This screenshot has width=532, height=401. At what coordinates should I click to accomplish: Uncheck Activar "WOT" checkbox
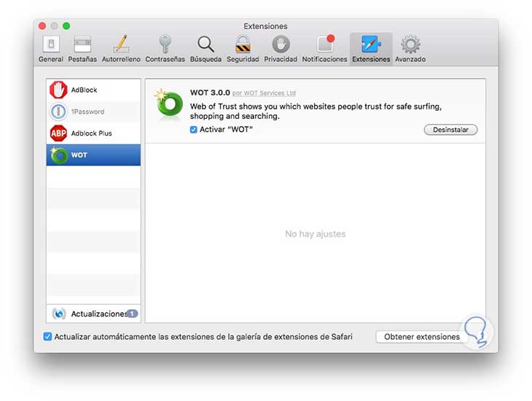pos(193,130)
